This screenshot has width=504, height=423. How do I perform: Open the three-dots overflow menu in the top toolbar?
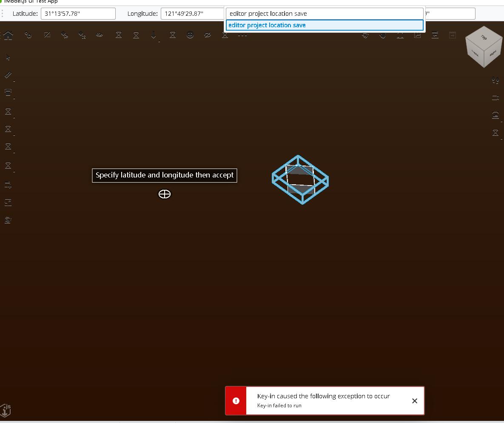(242, 35)
